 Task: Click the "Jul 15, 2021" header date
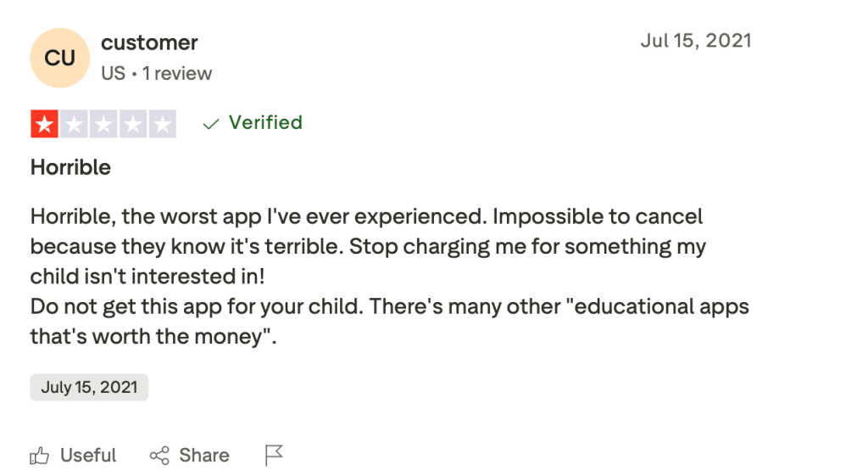pyautogui.click(x=695, y=41)
